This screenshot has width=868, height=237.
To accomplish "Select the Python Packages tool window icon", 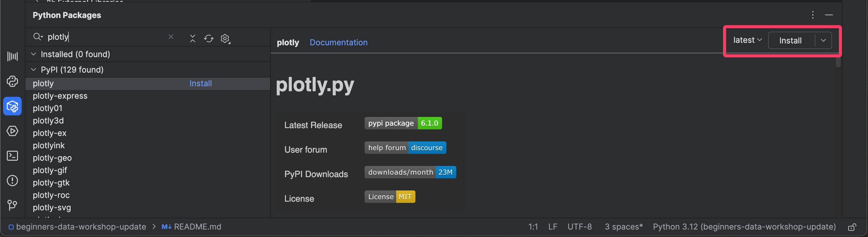I will pyautogui.click(x=12, y=106).
